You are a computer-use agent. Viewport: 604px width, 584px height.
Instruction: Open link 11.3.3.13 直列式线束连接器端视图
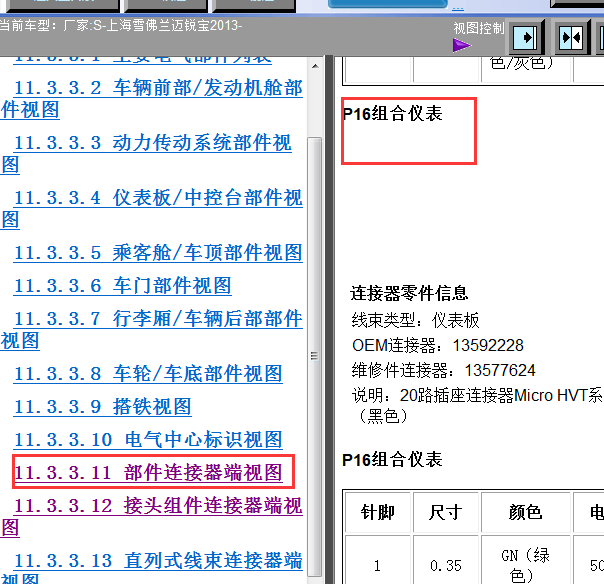152,569
